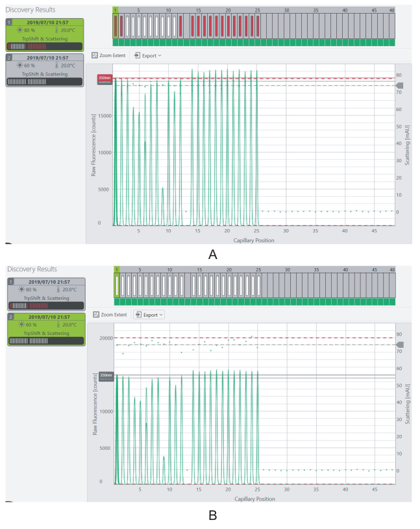Select capillary 25 in panel B's capillary strip
Image resolution: width=420 pixels, height=529 pixels.
(259, 285)
